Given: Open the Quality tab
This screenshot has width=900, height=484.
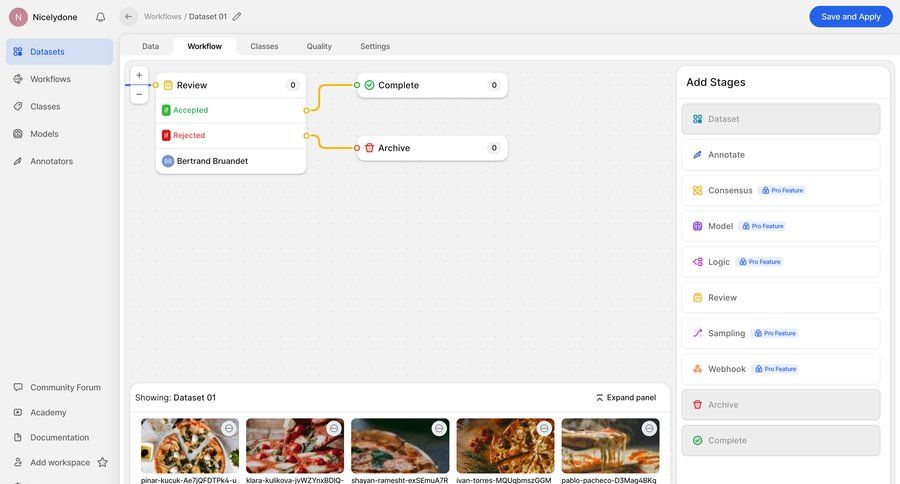Looking at the screenshot, I should 319,46.
